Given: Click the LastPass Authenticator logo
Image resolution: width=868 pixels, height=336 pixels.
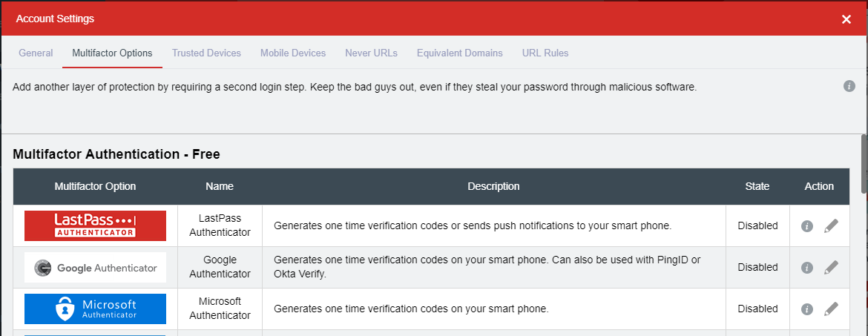Looking at the screenshot, I should tap(95, 225).
